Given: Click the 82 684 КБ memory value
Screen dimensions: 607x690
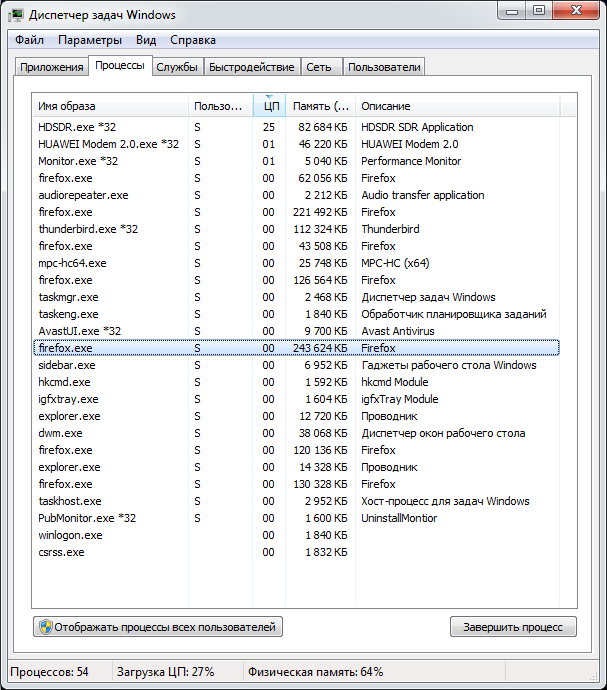Looking at the screenshot, I should (323, 127).
